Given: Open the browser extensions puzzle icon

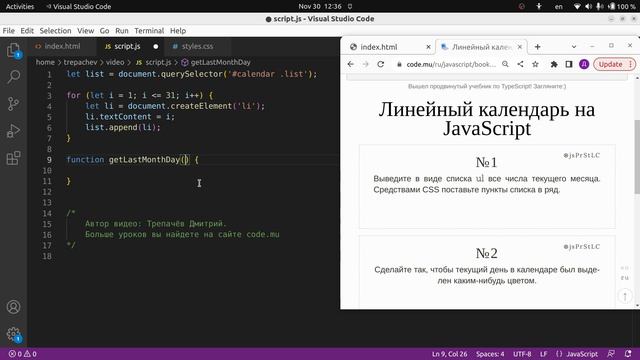Looking at the screenshot, I should tap(554, 64).
